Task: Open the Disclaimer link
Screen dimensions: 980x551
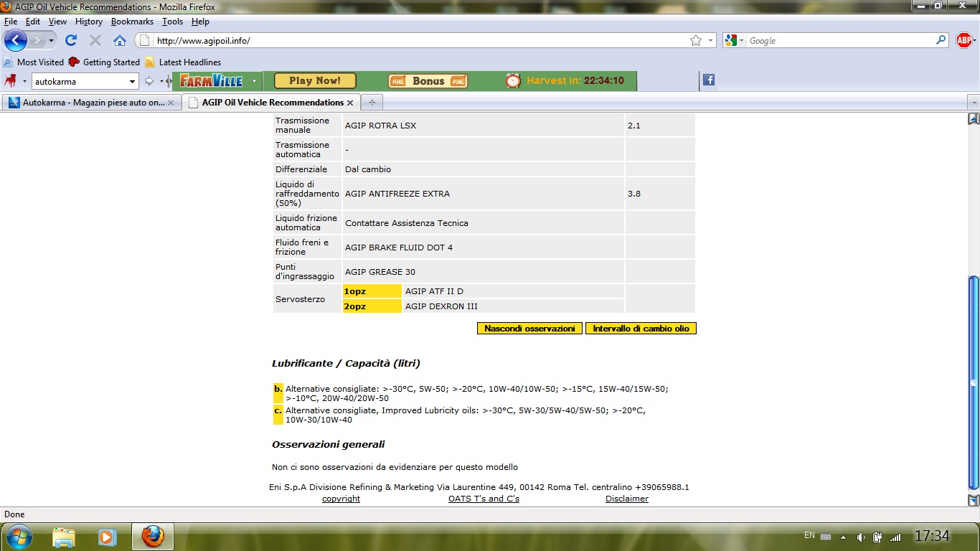Action: (626, 499)
